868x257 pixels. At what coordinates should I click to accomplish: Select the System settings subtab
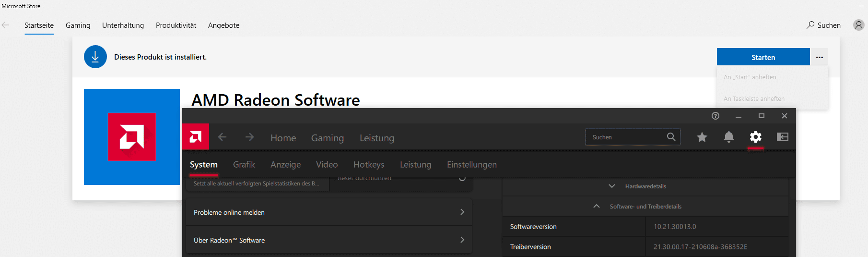204,165
